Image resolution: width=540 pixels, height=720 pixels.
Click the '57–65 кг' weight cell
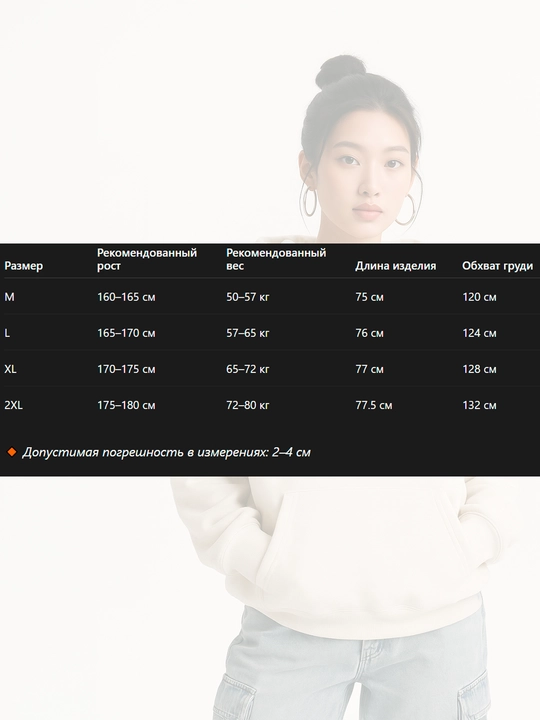248,333
